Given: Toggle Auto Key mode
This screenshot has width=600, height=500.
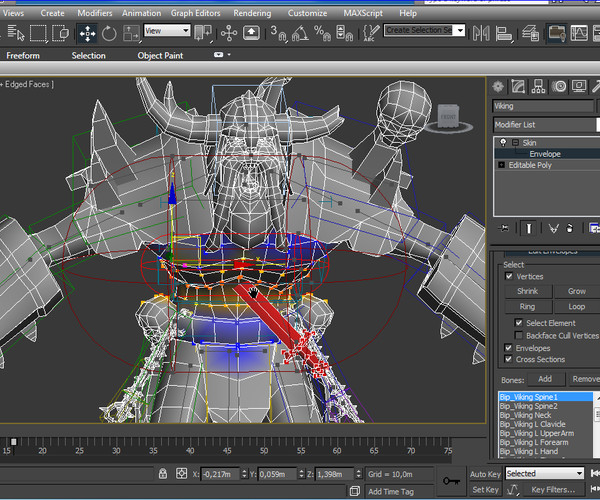Looking at the screenshot, I should pyautogui.click(x=485, y=474).
